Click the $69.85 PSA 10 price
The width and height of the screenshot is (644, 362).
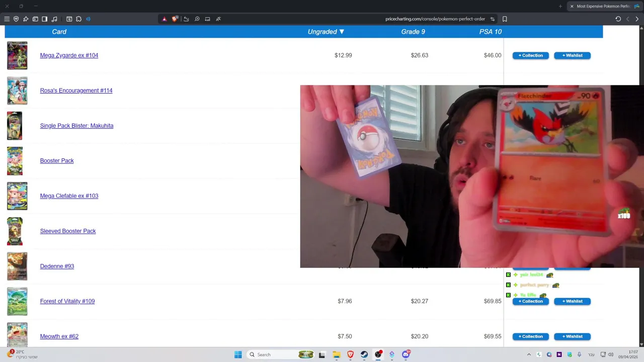point(493,301)
